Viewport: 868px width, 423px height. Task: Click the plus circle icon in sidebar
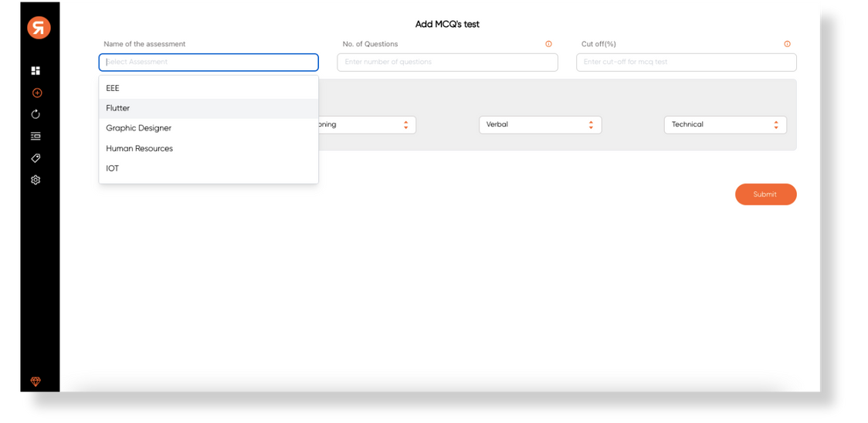coord(36,93)
